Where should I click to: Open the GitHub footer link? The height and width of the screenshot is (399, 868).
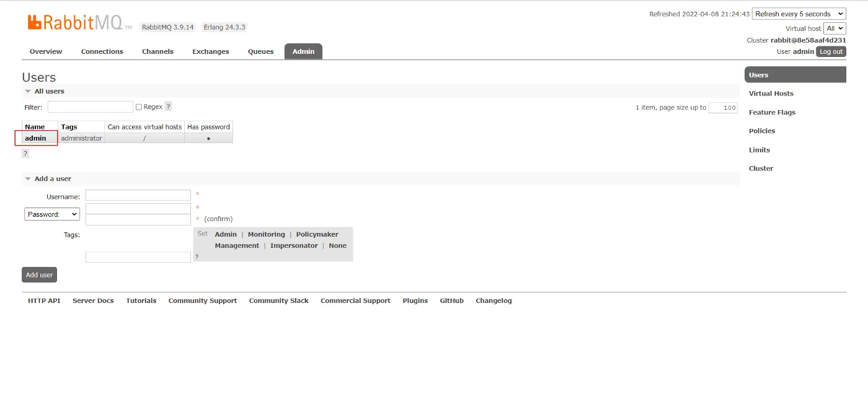coord(452,300)
